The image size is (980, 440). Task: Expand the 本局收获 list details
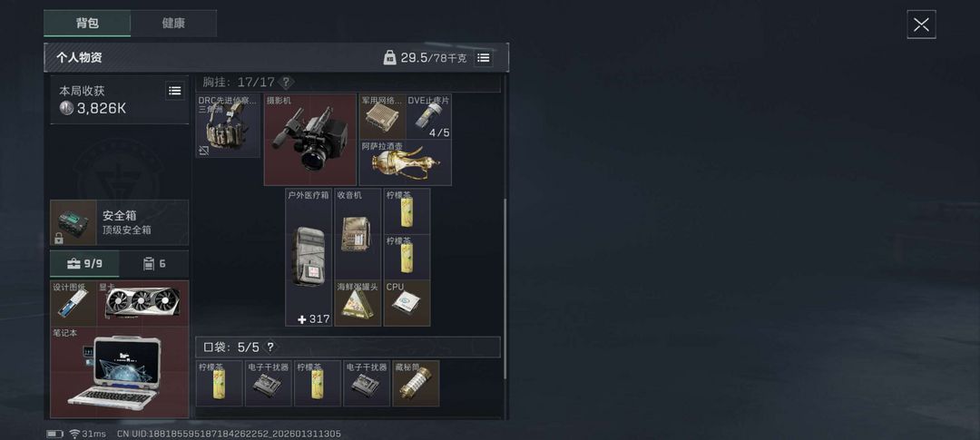tap(175, 91)
